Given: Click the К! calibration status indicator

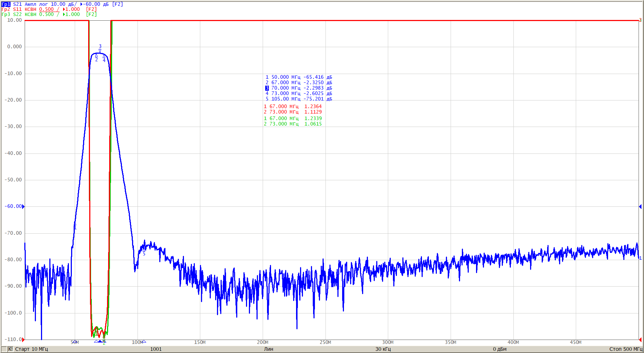Looking at the screenshot, I should click(10, 349).
